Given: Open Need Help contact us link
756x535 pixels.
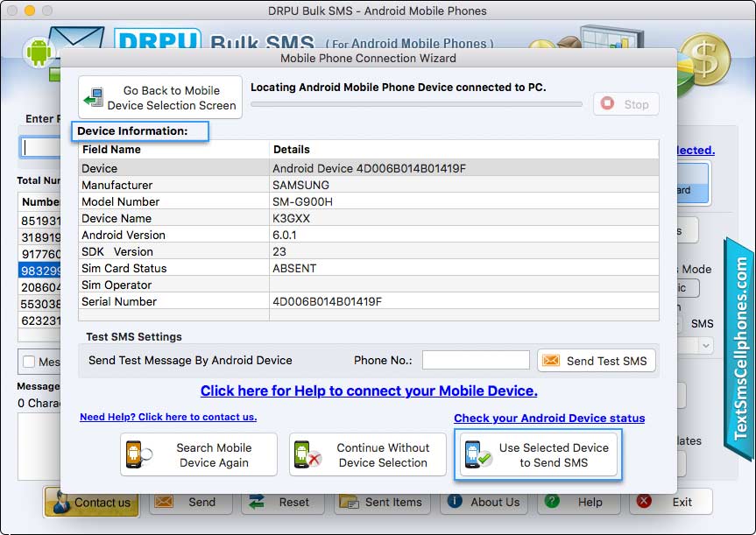Looking at the screenshot, I should pos(168,417).
